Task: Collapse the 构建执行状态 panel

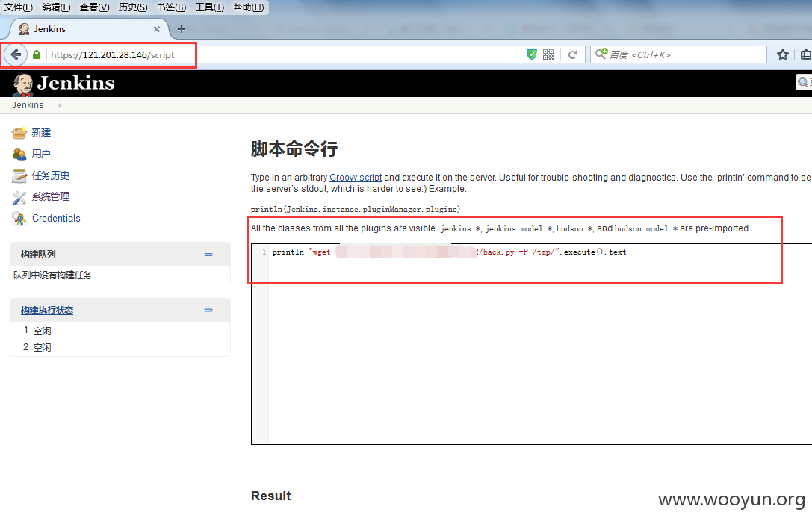Action: (x=208, y=311)
